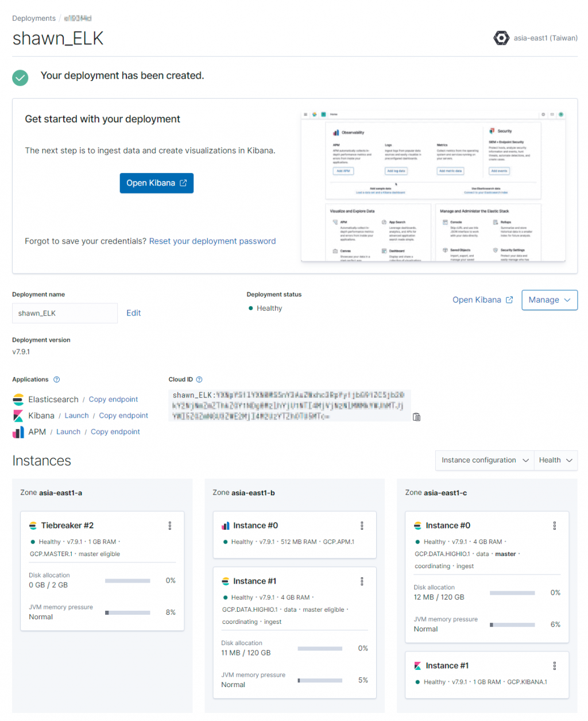Click Elasticsearch icon on Tiebreaker #2 card
588x721 pixels.
(33, 526)
